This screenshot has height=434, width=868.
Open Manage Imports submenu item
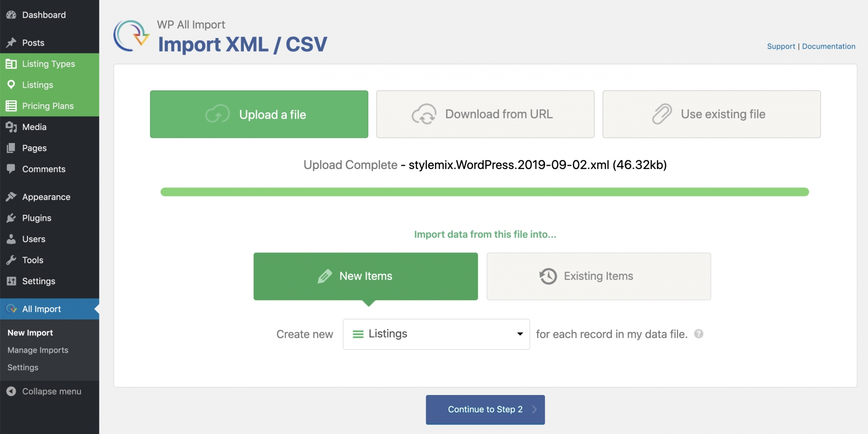[38, 350]
